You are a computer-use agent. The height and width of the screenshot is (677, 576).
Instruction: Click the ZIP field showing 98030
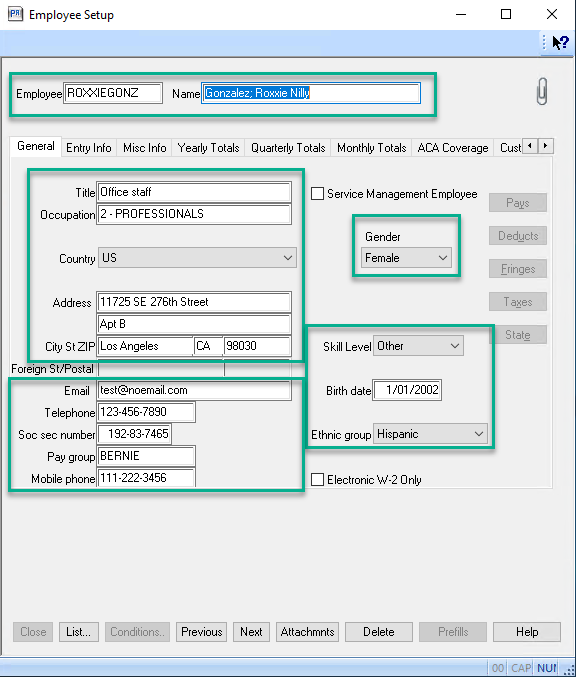coord(257,346)
